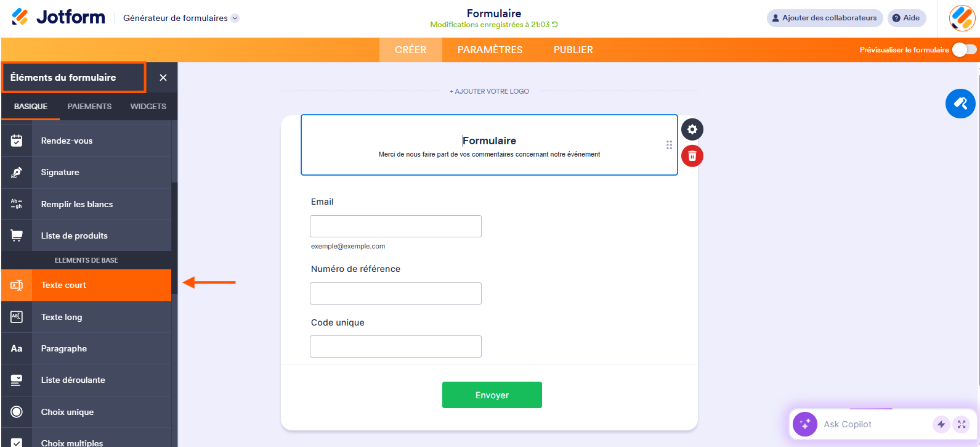
Task: Delete the heading using the trash icon
Action: point(692,156)
